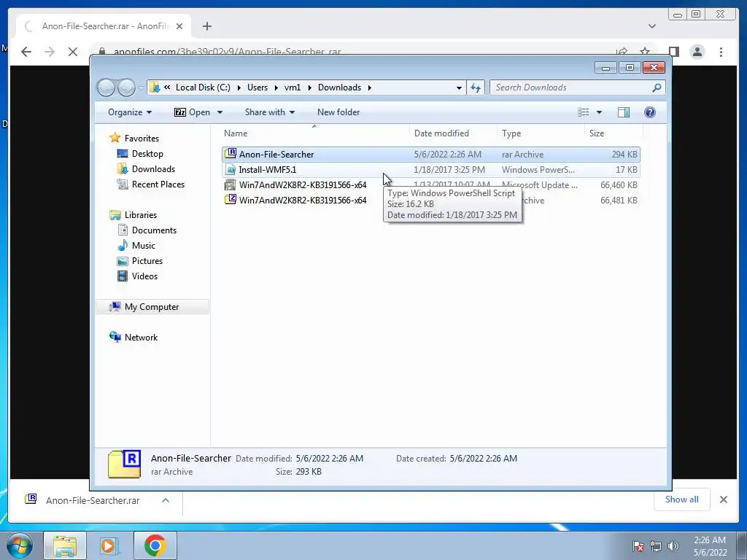Switch to Chrome in the taskbar
Image resolution: width=747 pixels, height=560 pixels.
tap(155, 545)
